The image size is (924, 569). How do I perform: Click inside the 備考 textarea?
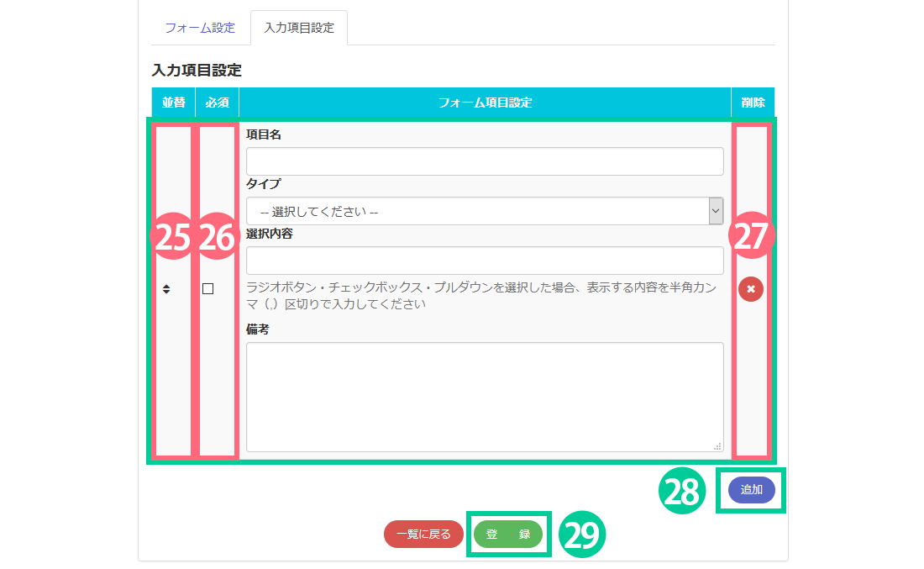tap(485, 397)
